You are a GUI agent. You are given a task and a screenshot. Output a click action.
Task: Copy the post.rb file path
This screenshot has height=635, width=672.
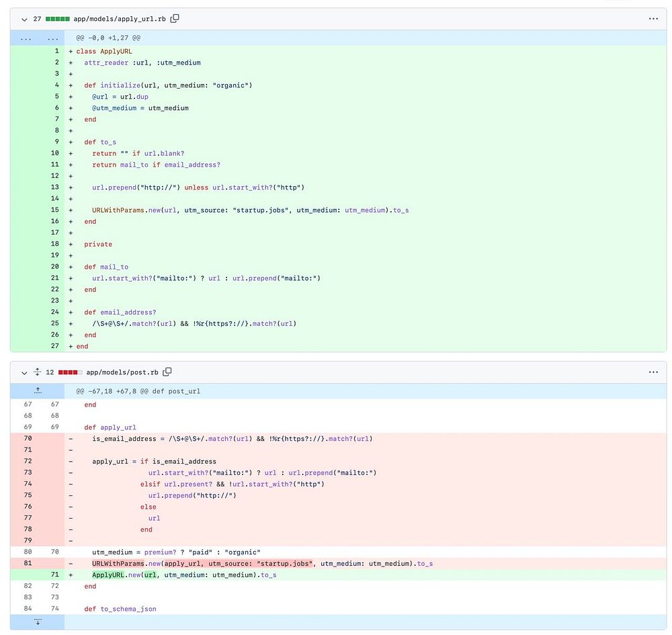click(167, 372)
